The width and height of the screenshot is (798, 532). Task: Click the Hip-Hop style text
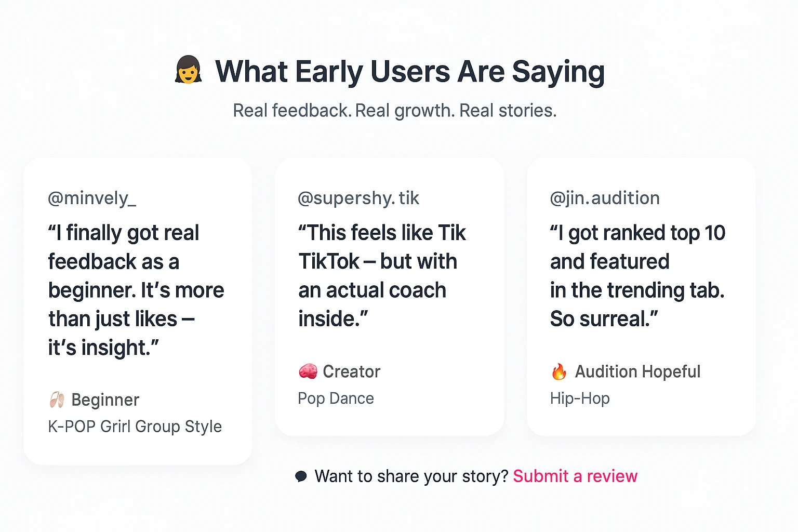pos(580,398)
